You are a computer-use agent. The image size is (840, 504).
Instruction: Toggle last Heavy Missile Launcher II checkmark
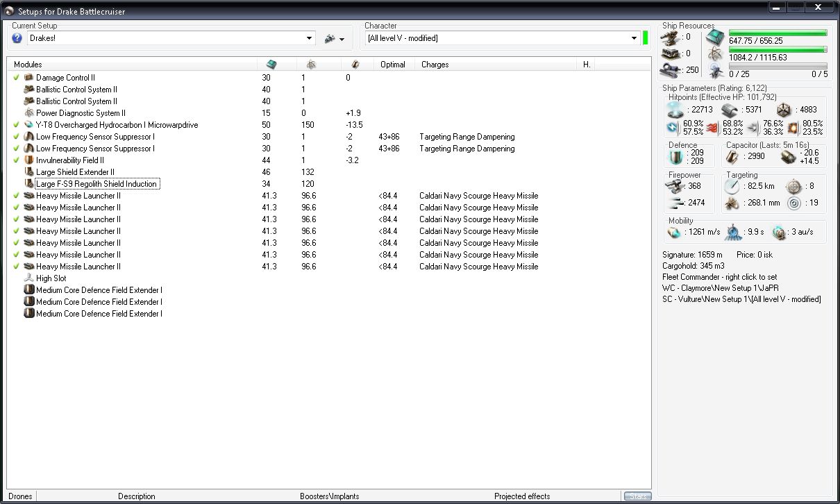click(17, 267)
